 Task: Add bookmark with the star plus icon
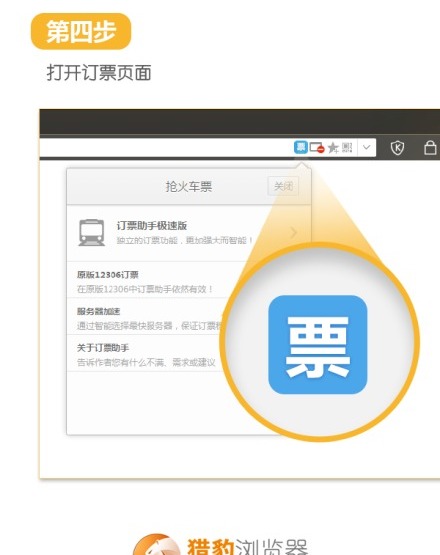333,148
